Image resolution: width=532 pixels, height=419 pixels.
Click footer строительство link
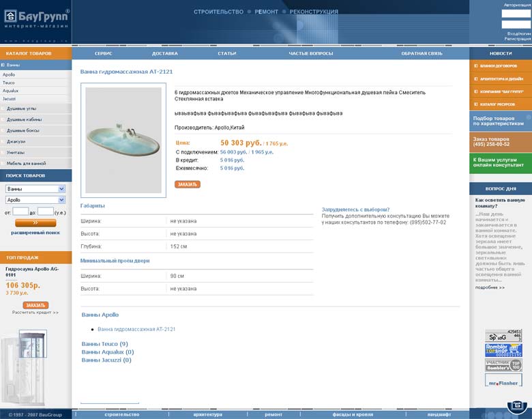[122, 415]
